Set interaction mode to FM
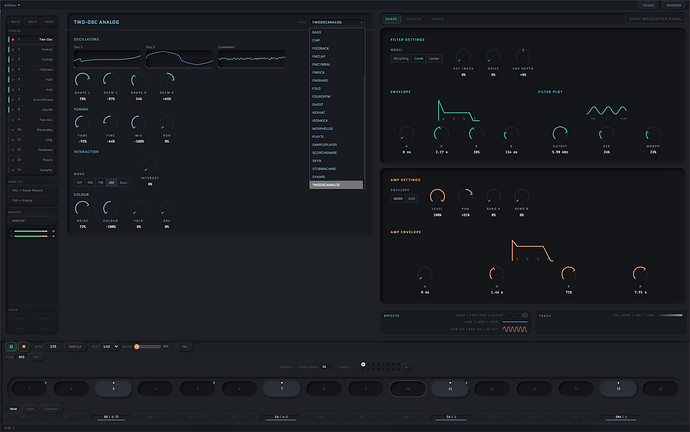 [x=100, y=183]
